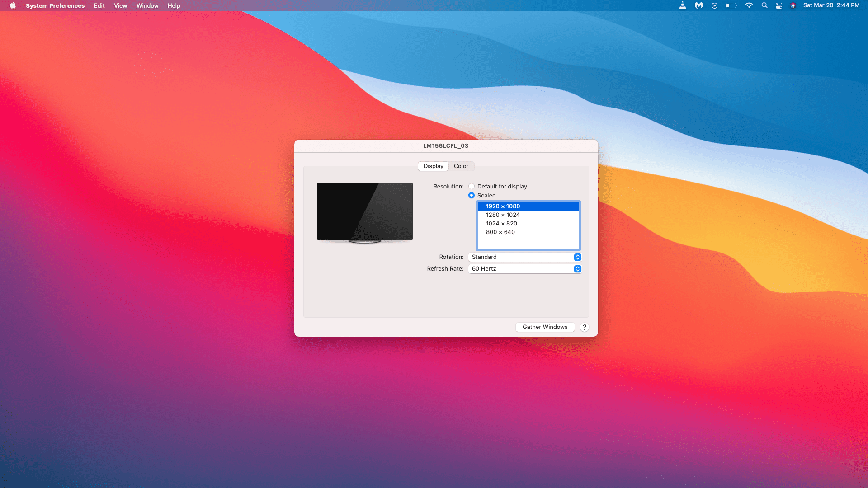
Task: Expand the Rotation dropdown
Action: pos(576,256)
